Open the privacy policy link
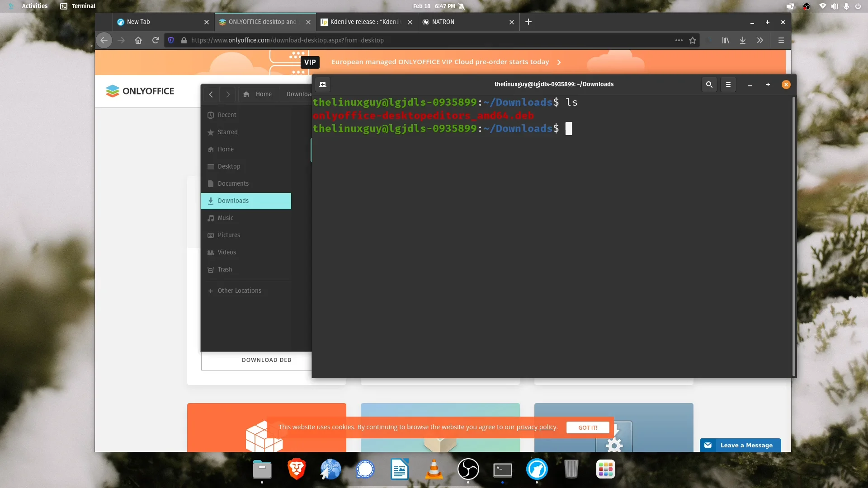This screenshot has height=488, width=868. click(536, 427)
